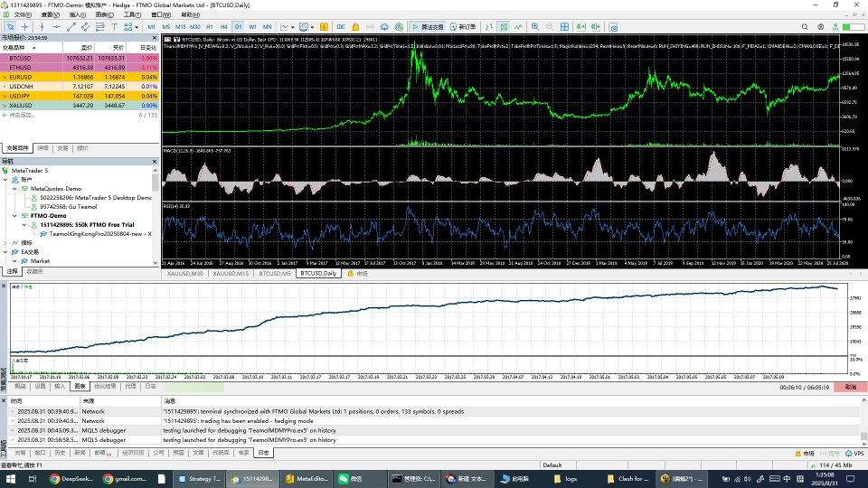The image size is (868, 488).
Task: Open the VPS status bar item
Action: 854,453
